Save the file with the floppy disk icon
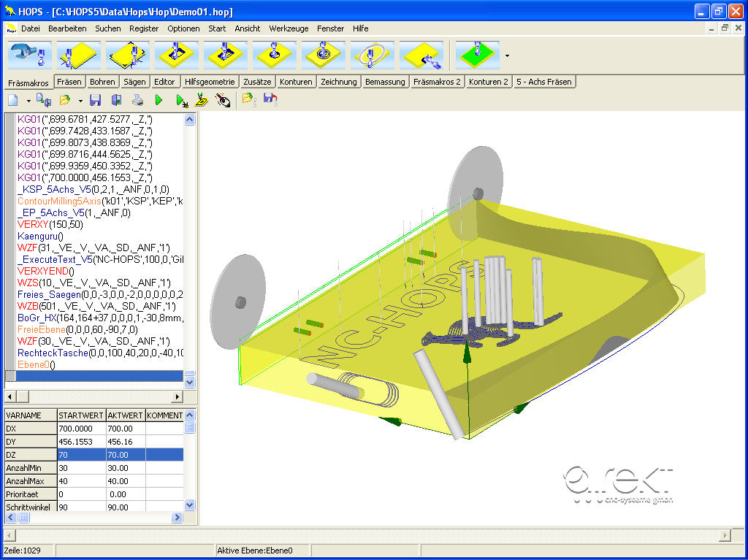 point(96,100)
